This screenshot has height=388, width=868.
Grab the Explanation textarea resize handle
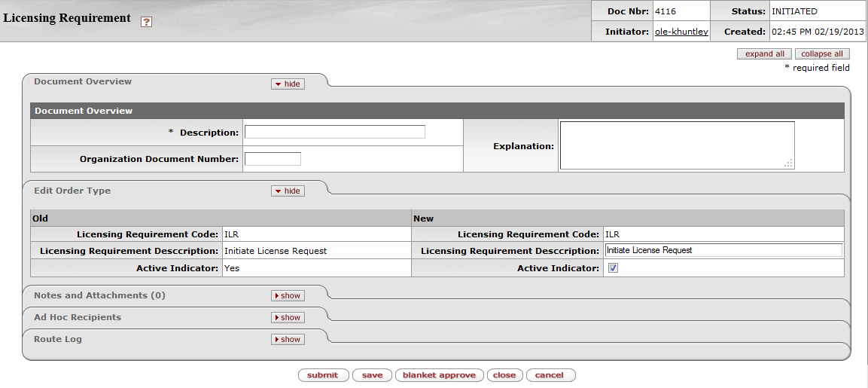point(788,163)
